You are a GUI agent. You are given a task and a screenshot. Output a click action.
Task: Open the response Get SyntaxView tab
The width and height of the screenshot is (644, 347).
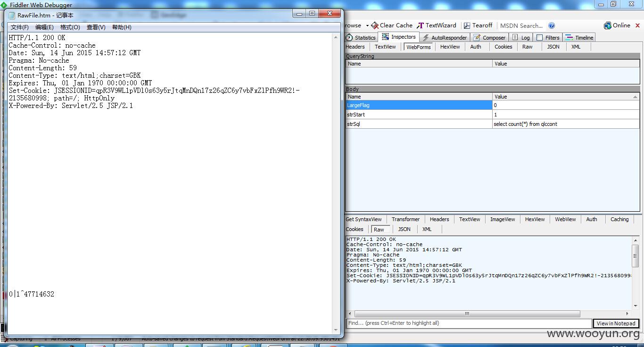[x=363, y=219]
